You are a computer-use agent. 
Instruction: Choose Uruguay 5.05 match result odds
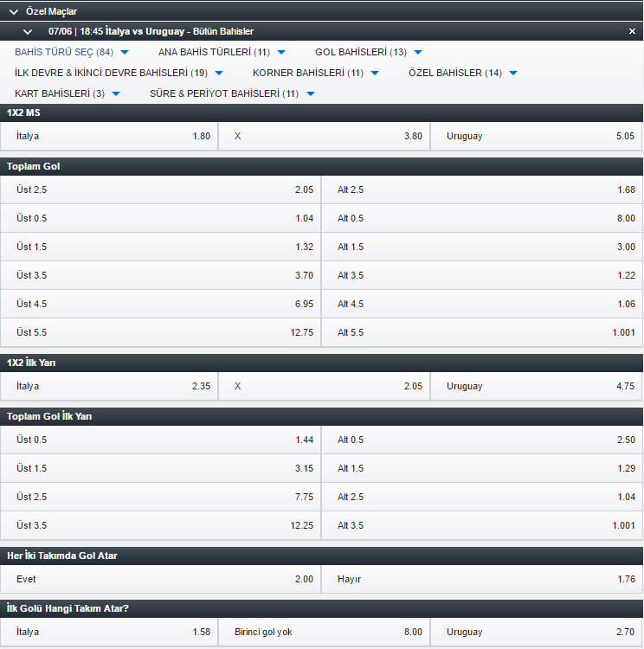click(537, 136)
